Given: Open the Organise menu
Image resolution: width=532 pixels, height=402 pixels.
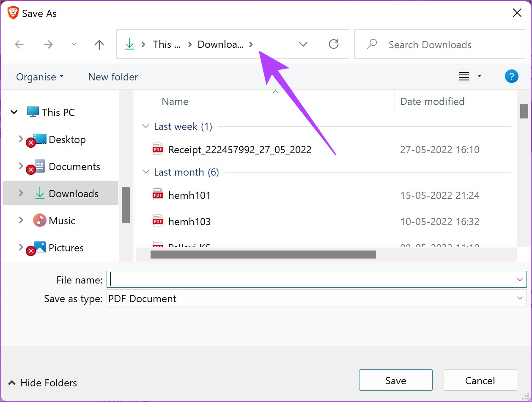Looking at the screenshot, I should 39,77.
